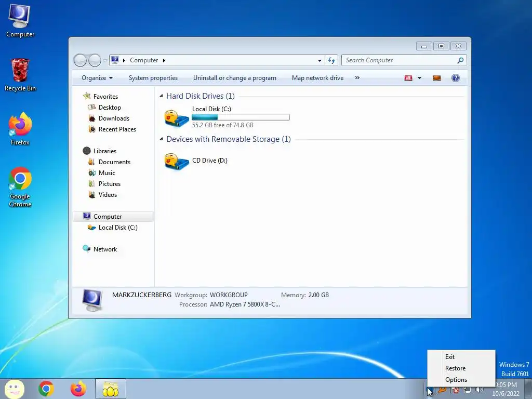Click the Local Disk usage bar
The width and height of the screenshot is (532, 399).
click(x=241, y=117)
